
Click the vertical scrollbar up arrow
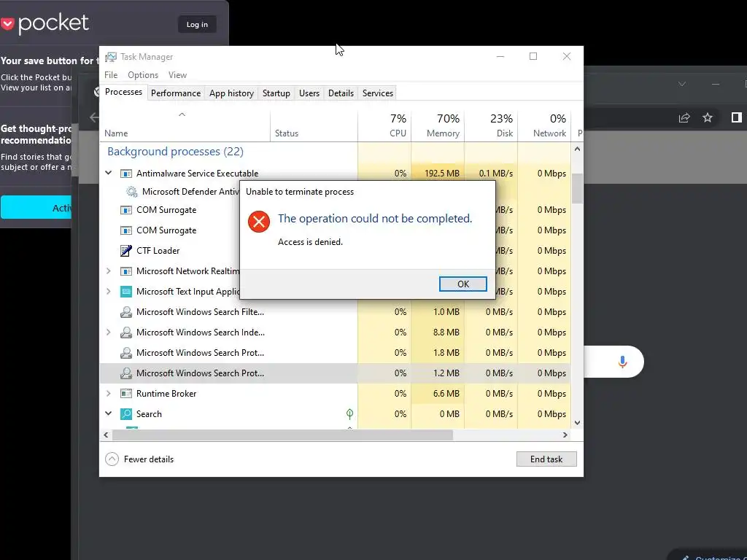(578, 149)
